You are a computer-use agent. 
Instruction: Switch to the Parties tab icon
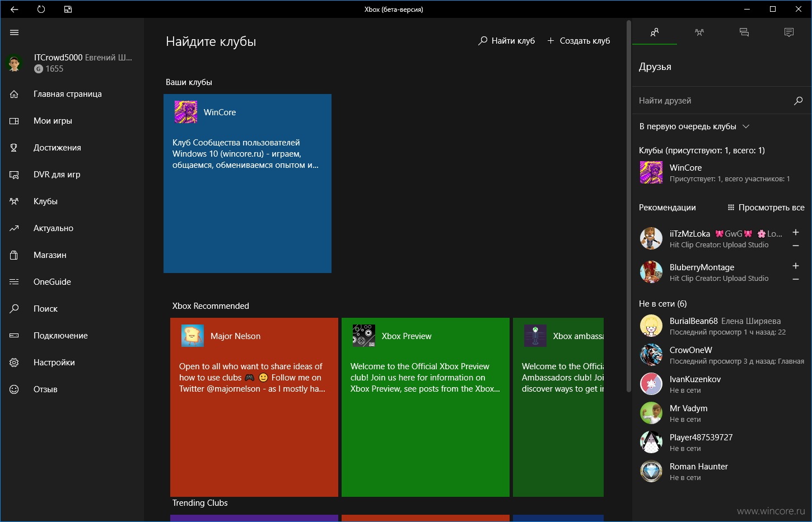pos(699,32)
